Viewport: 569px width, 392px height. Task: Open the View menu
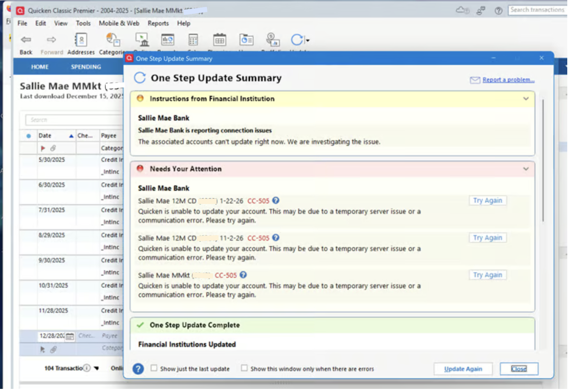coord(61,23)
